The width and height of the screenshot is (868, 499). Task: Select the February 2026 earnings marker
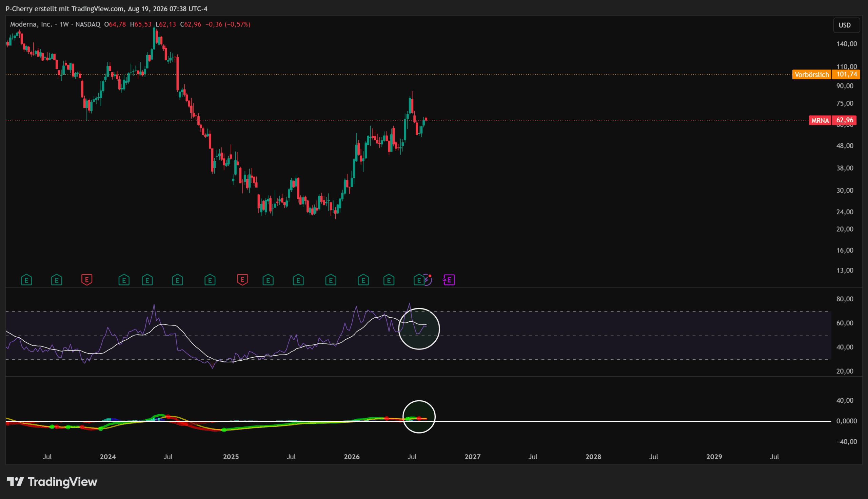pyautogui.click(x=363, y=280)
